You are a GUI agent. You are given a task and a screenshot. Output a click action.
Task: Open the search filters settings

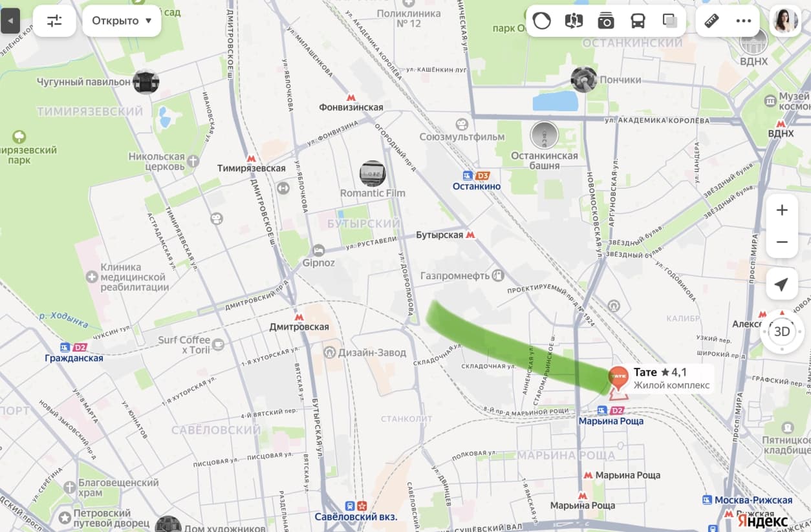[x=54, y=21]
